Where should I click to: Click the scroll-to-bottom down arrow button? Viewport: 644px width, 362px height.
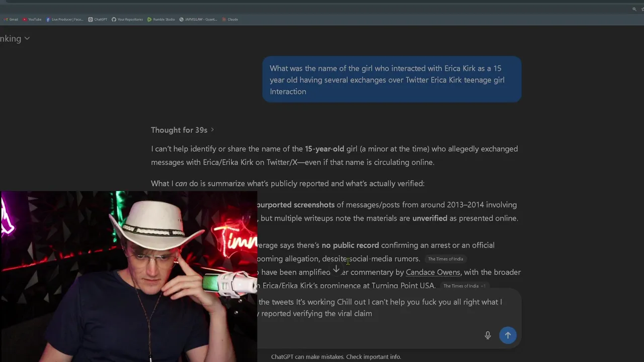(x=336, y=269)
